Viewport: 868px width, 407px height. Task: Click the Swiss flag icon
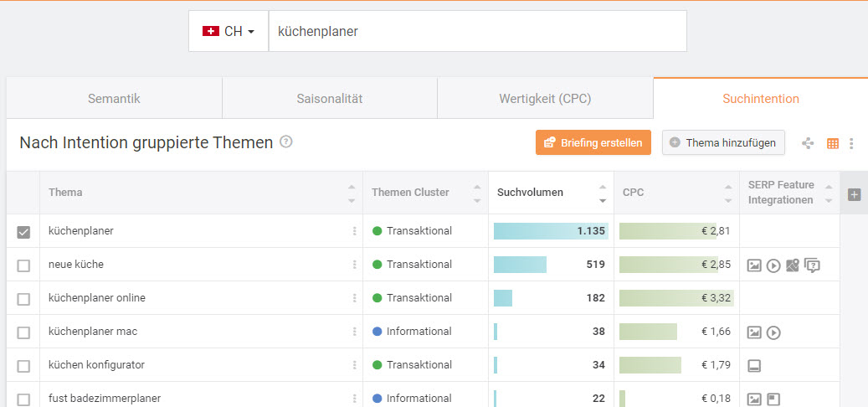click(x=211, y=31)
